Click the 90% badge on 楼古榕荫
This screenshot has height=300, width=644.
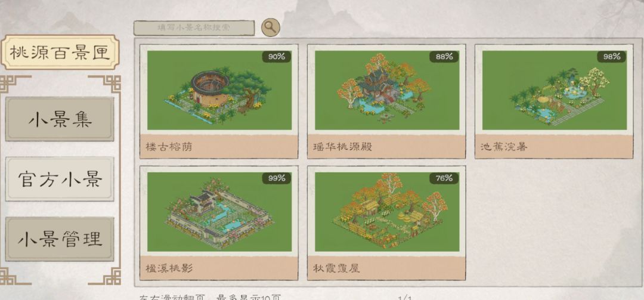pos(277,57)
